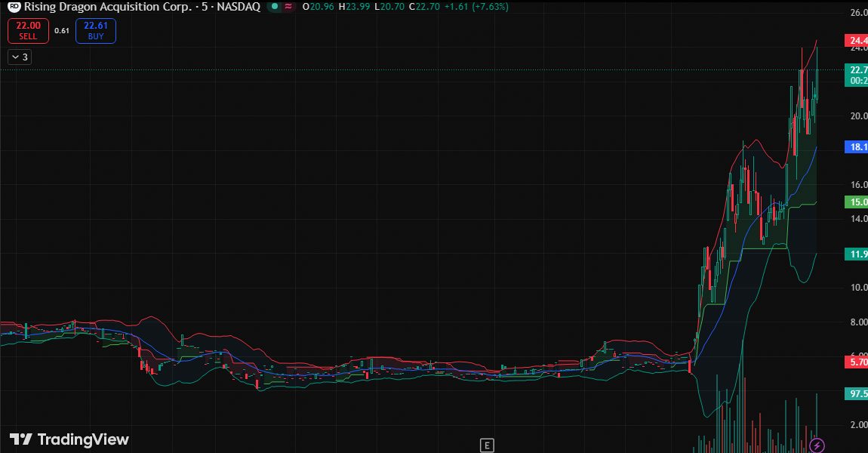Screen dimensions: 868x453
Task: Click the low value L20.70
Action: [389, 7]
